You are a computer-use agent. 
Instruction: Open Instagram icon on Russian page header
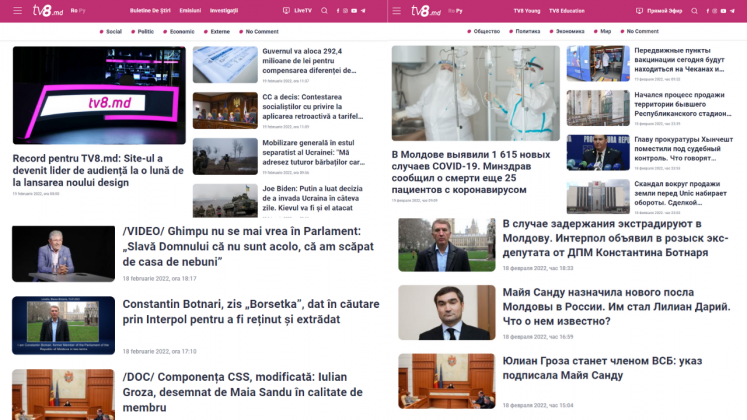point(715,10)
